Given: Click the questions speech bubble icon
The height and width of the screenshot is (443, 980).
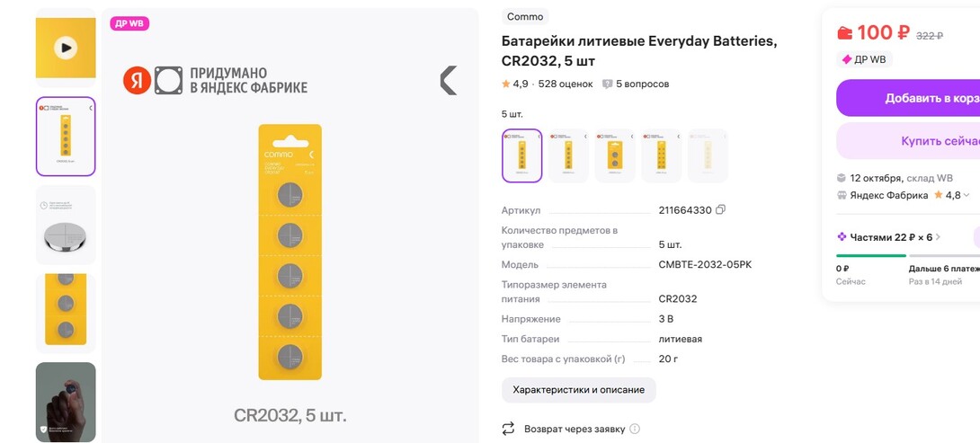Looking at the screenshot, I should (x=608, y=84).
